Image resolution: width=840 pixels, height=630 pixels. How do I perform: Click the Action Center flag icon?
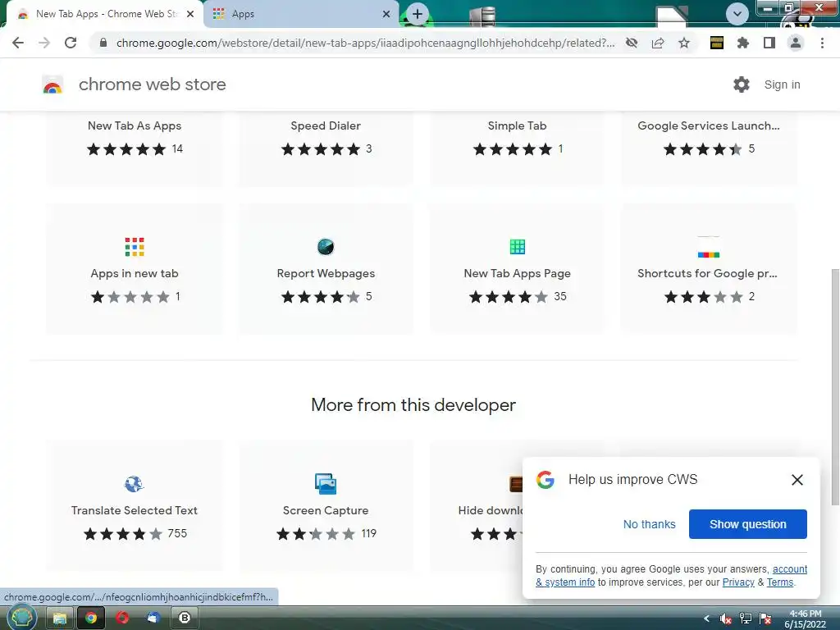click(x=765, y=619)
